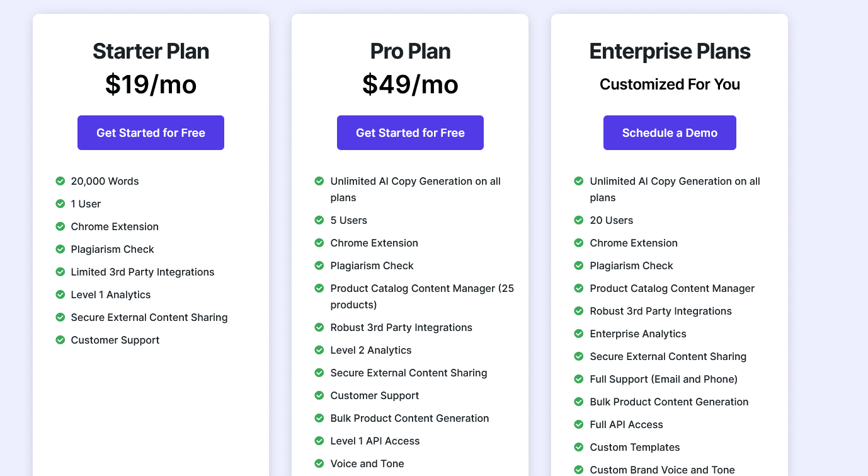Click the checkmark beside Enterprise Analytics

(579, 334)
